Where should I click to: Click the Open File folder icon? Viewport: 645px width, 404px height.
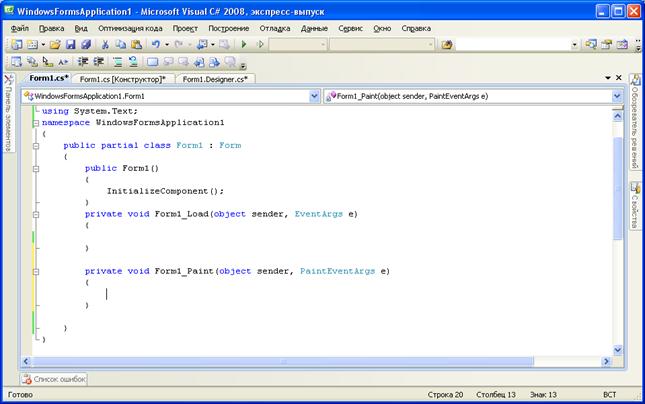(56, 45)
